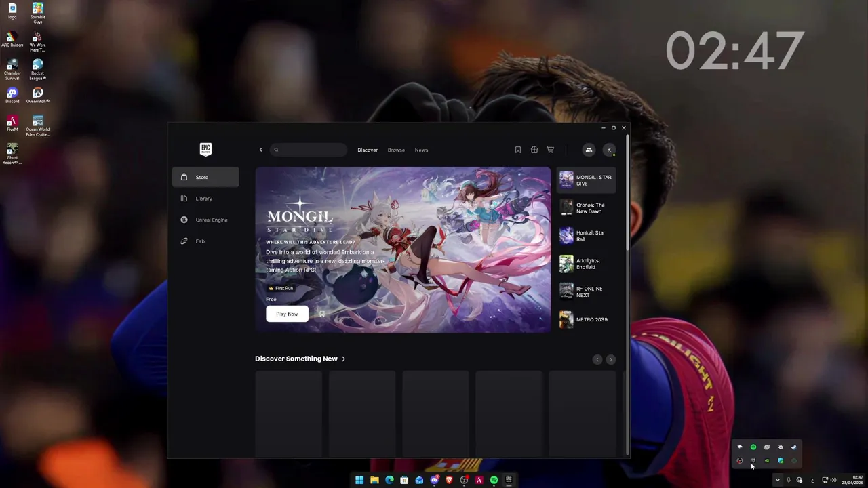Click the Epic Games logo in the launcher
The height and width of the screenshot is (488, 868).
(205, 149)
